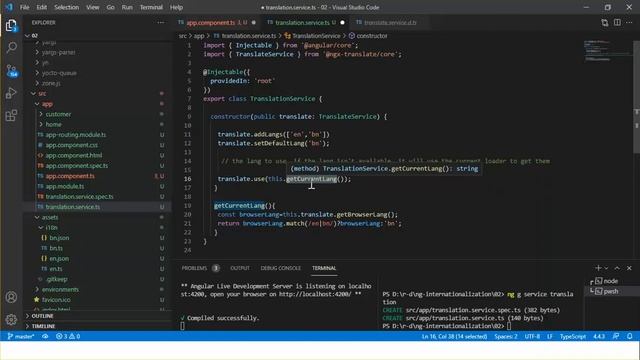
Task: Open the terminal launch profile dropdown arrow
Action: coord(607,268)
